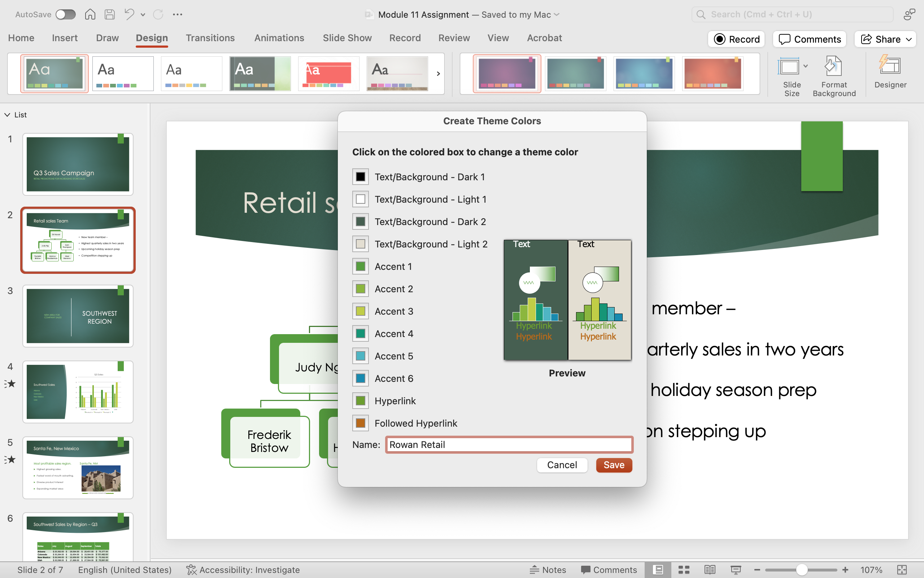Select slide 1 Q3 Sales Campaign thumbnail

tap(78, 164)
